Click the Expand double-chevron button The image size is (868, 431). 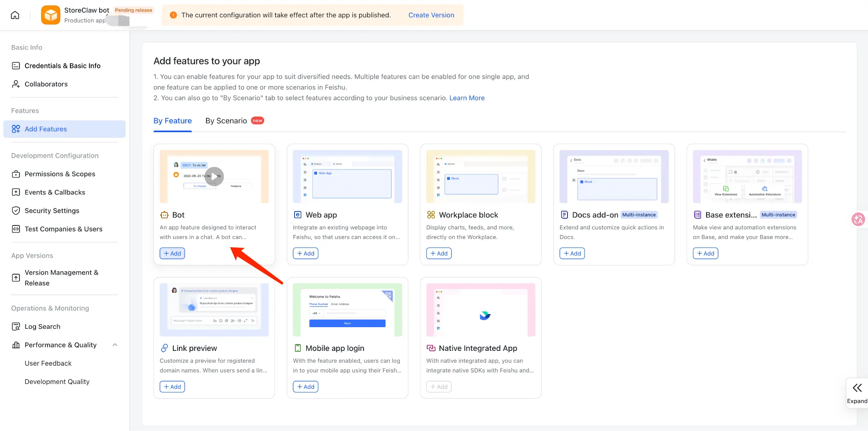pos(857,393)
